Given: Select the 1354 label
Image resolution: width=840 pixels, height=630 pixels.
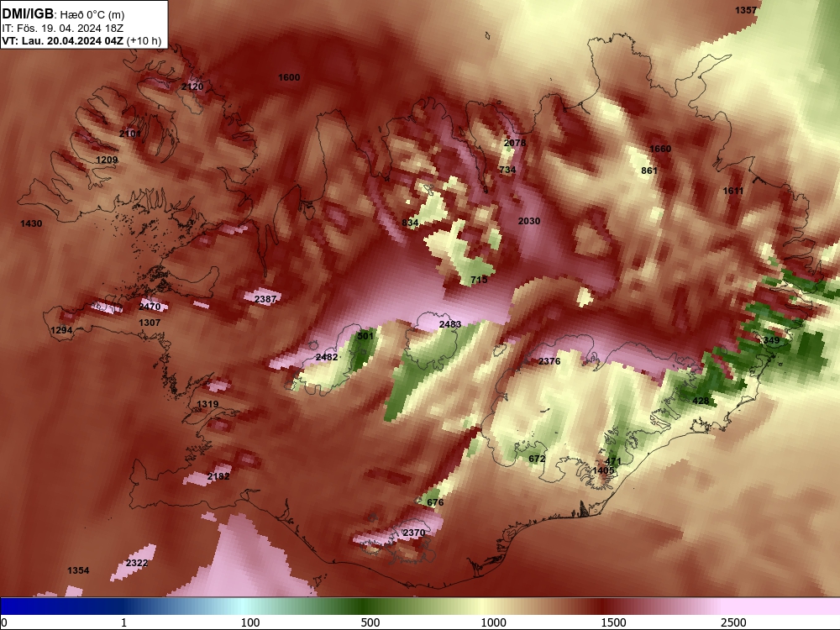Looking at the screenshot, I should pyautogui.click(x=78, y=570).
